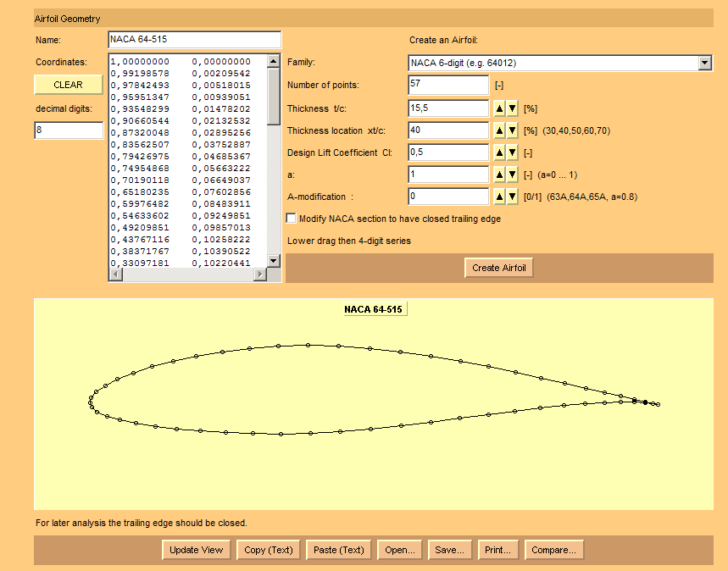Enable closed trailing edge modification checkbox

292,219
